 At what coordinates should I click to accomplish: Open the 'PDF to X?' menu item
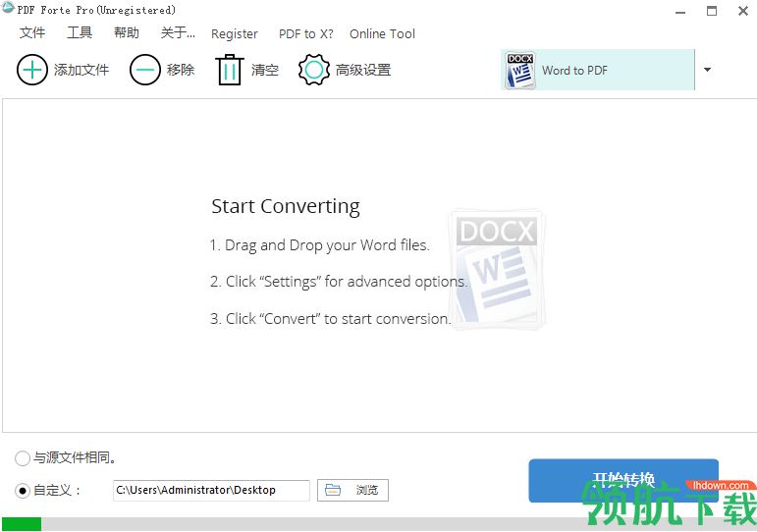pos(306,33)
